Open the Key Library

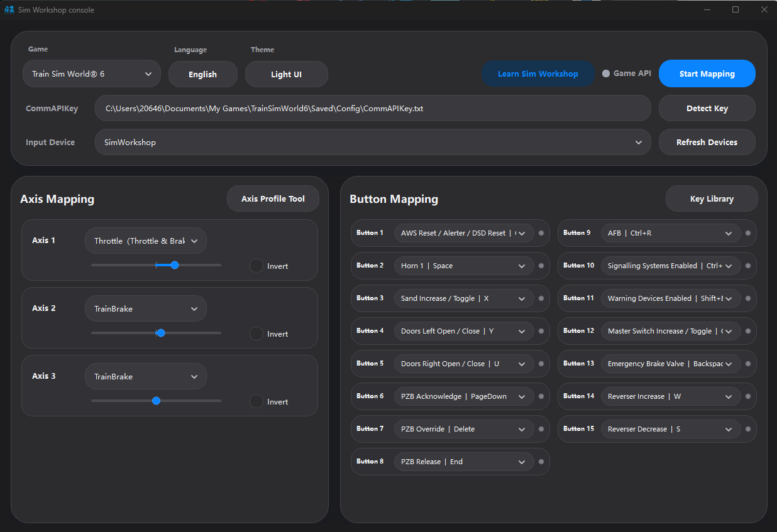point(712,198)
